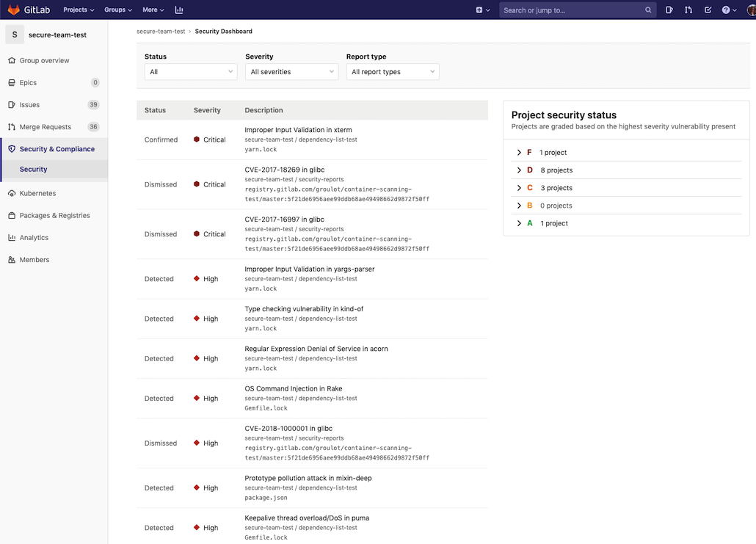The width and height of the screenshot is (756, 544).
Task: Open the Help question mark icon
Action: click(x=725, y=10)
